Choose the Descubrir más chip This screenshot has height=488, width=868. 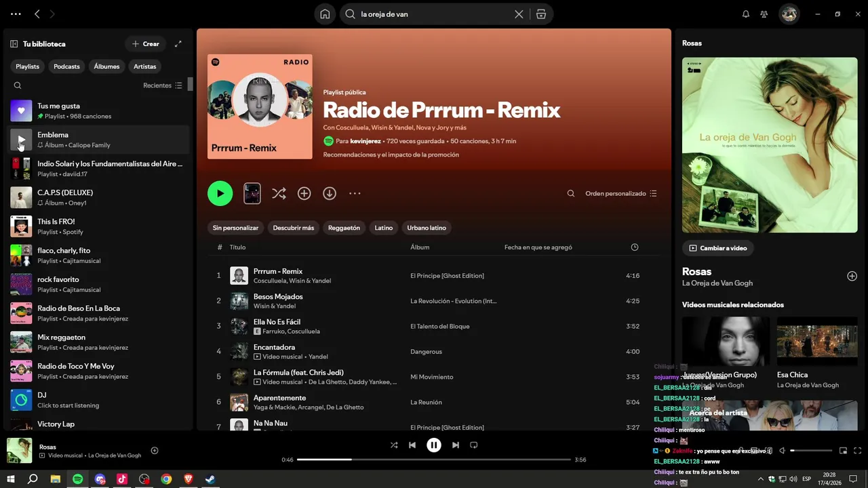coord(294,228)
